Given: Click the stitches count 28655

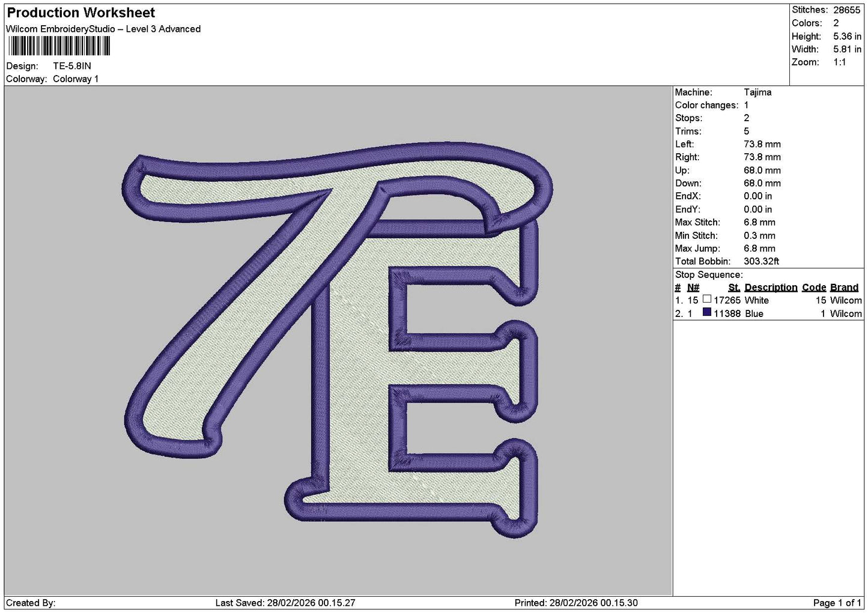Looking at the screenshot, I should coord(847,10).
